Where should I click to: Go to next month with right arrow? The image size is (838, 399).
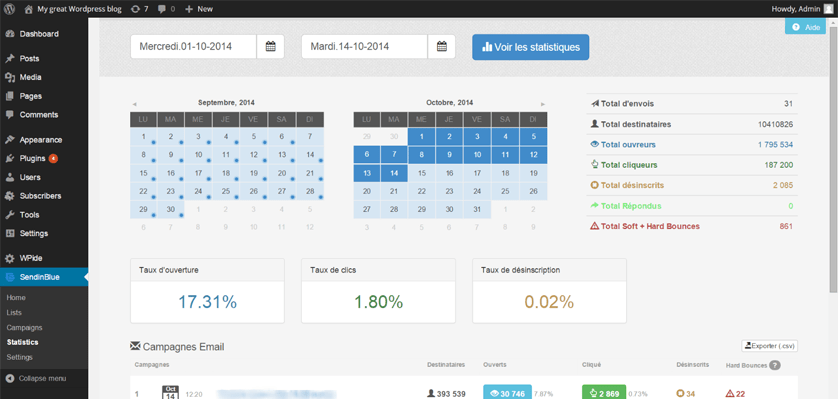543,104
